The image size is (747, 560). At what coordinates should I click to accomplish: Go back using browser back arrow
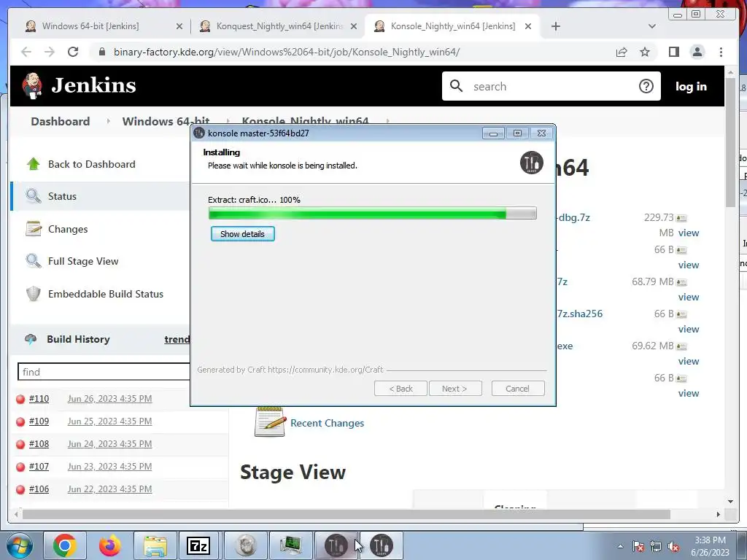pyautogui.click(x=26, y=52)
